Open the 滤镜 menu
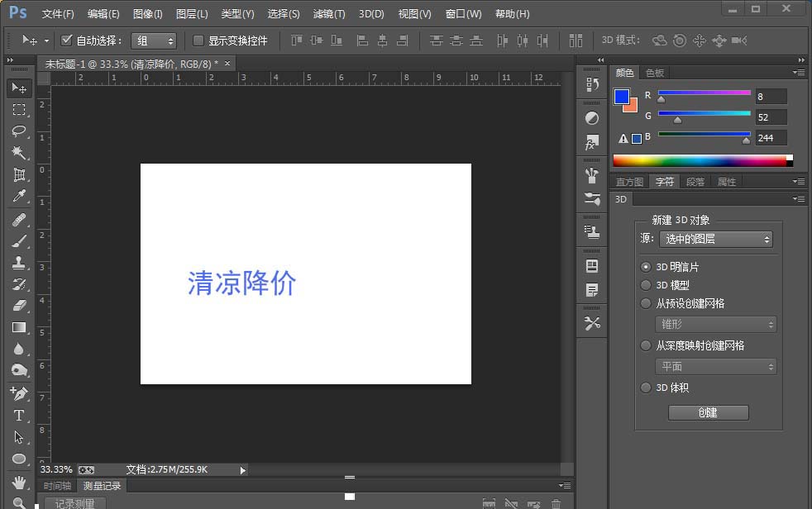Screen dimensions: 812x509 327,13
